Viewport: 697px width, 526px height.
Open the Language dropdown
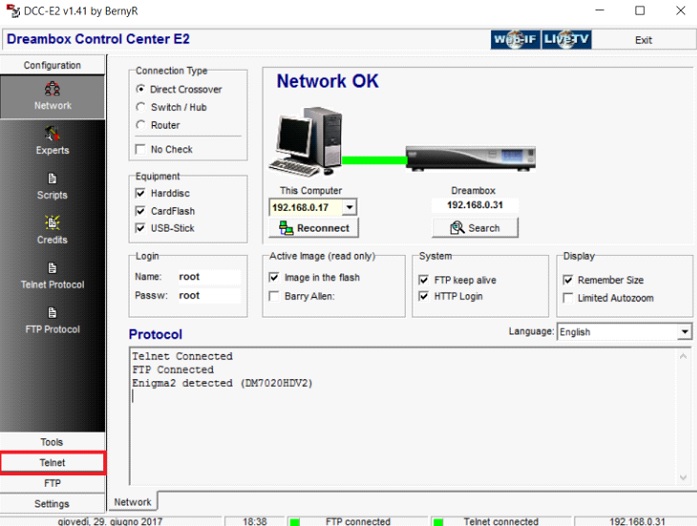(684, 331)
